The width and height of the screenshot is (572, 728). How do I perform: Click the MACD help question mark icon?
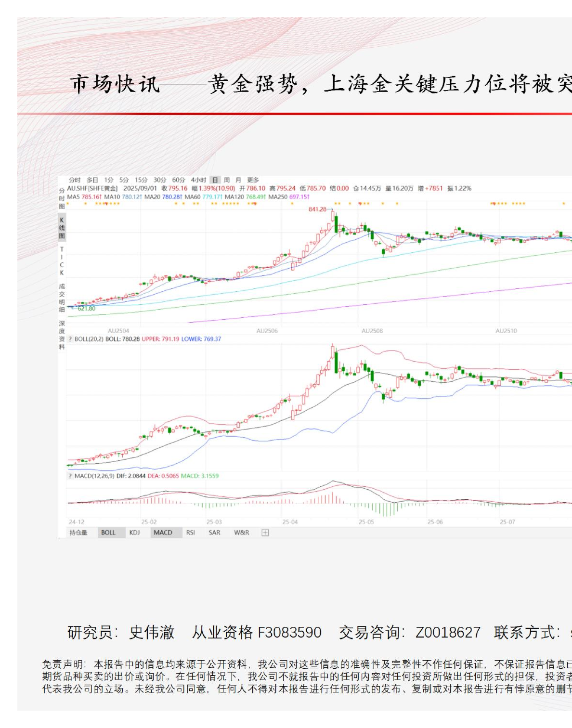tap(70, 476)
